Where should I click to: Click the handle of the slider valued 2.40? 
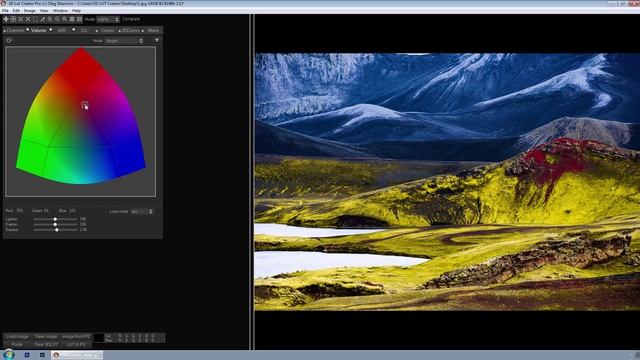[57, 230]
